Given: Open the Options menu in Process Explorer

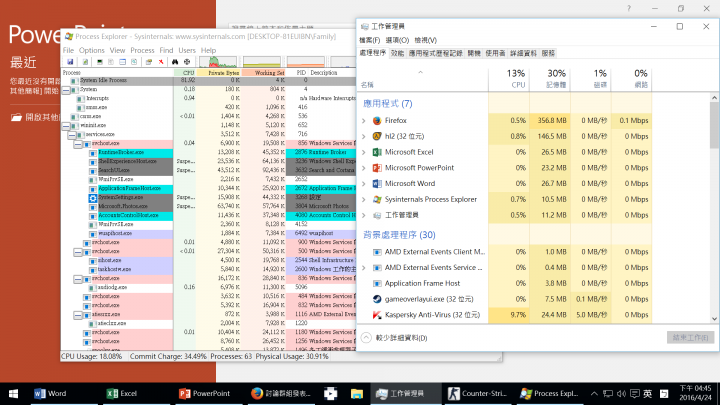Looking at the screenshot, I should [x=91, y=50].
